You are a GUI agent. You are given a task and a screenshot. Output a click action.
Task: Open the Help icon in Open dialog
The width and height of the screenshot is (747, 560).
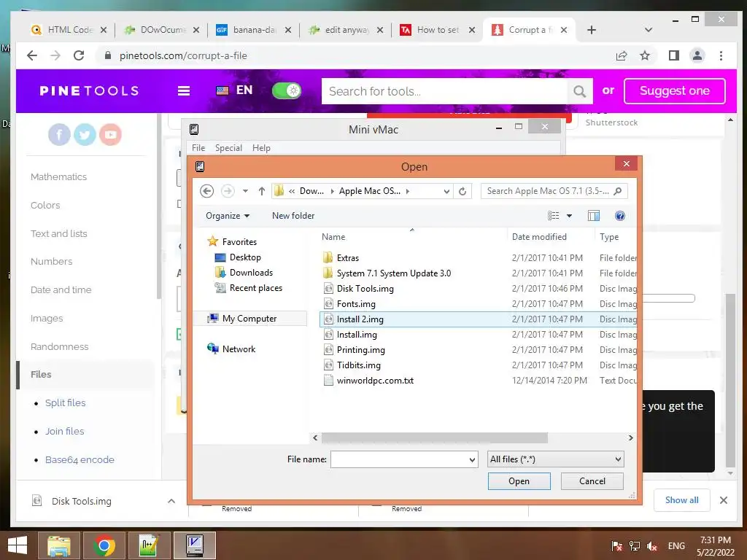620,216
